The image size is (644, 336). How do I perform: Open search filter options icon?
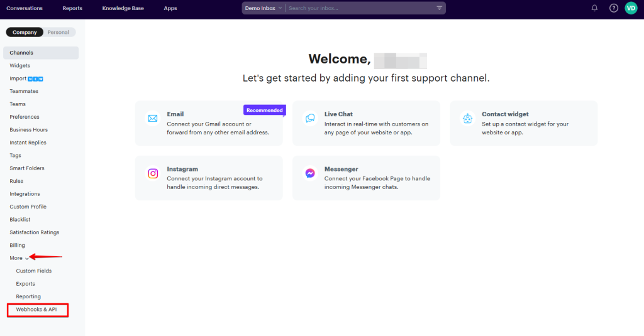coord(439,8)
